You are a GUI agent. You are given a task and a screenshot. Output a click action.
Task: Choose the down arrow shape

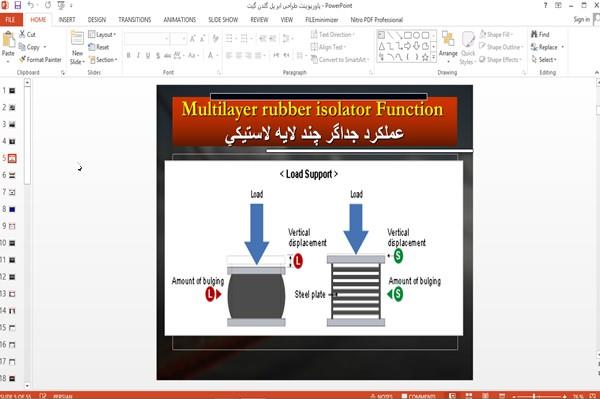[x=416, y=46]
